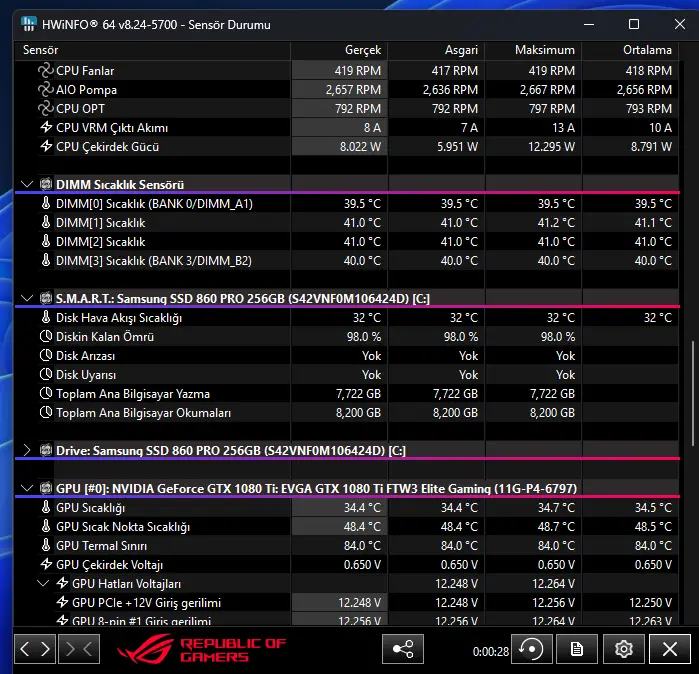Reset the sensor clock timer button

pyautogui.click(x=532, y=649)
